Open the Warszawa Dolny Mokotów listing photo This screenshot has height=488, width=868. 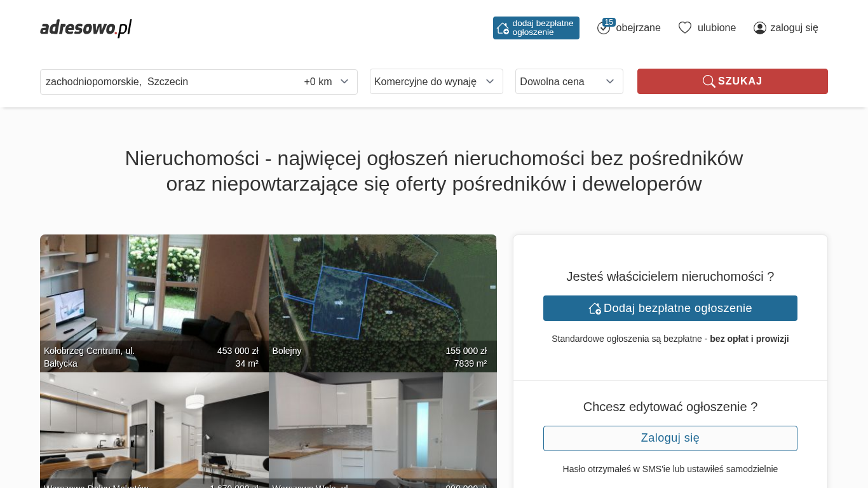click(x=154, y=426)
